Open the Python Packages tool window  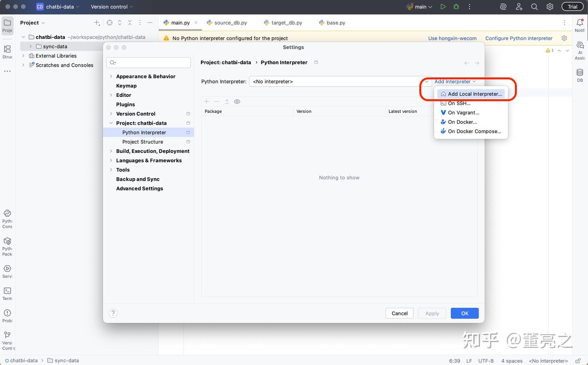[7, 246]
